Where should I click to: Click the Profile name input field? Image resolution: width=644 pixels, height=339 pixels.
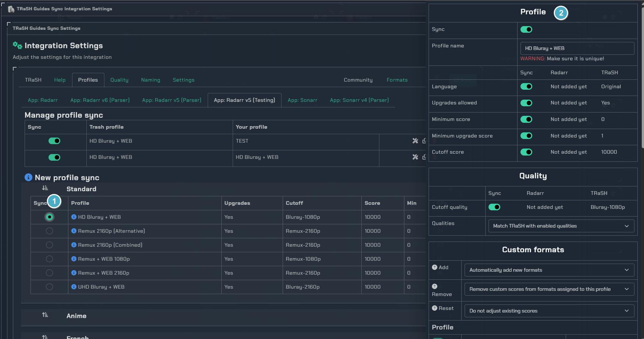tap(577, 48)
